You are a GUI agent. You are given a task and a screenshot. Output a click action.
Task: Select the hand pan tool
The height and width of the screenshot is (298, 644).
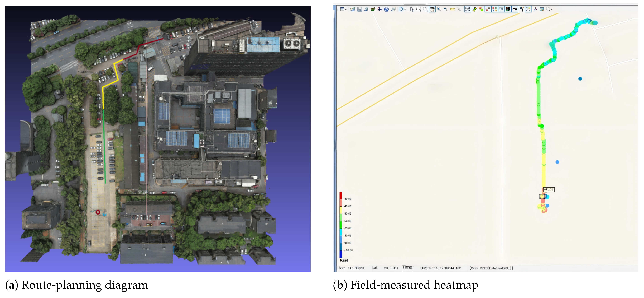click(432, 10)
